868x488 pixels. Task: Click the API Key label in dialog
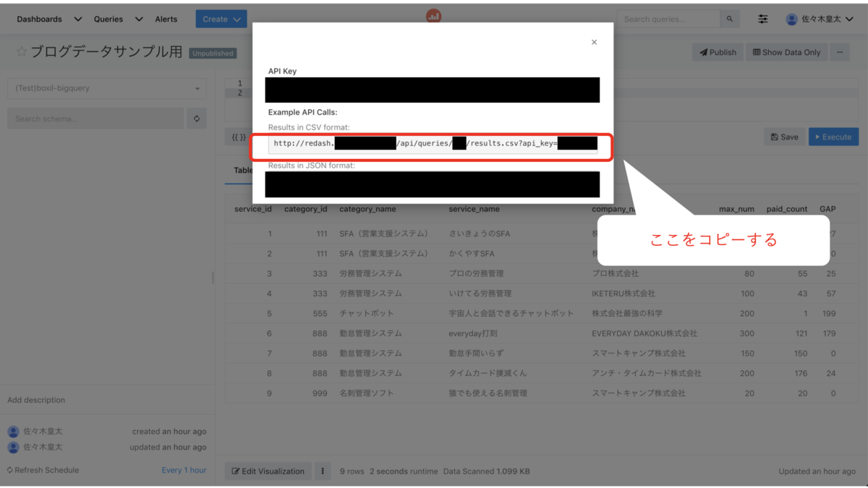[282, 72]
